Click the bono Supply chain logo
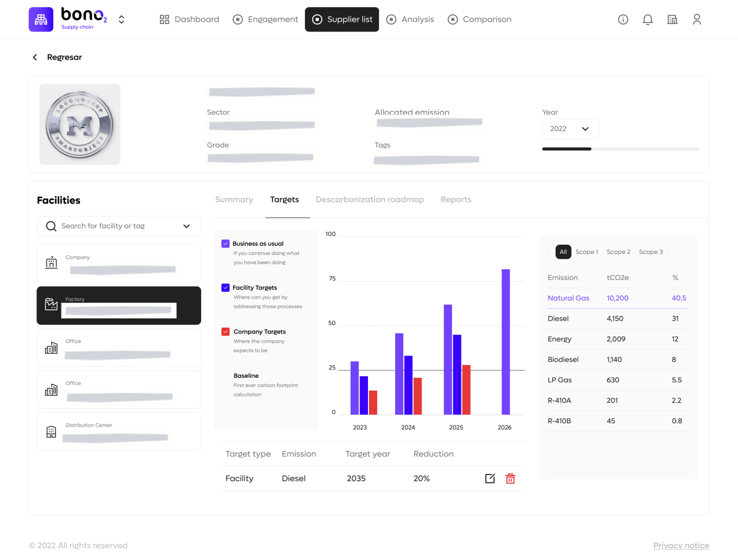The height and width of the screenshot is (560, 738). click(41, 20)
